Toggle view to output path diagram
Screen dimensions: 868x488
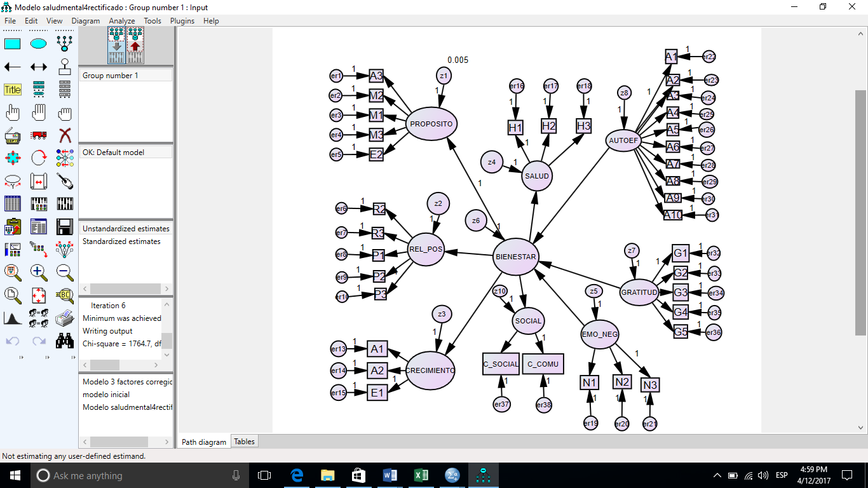click(x=135, y=45)
